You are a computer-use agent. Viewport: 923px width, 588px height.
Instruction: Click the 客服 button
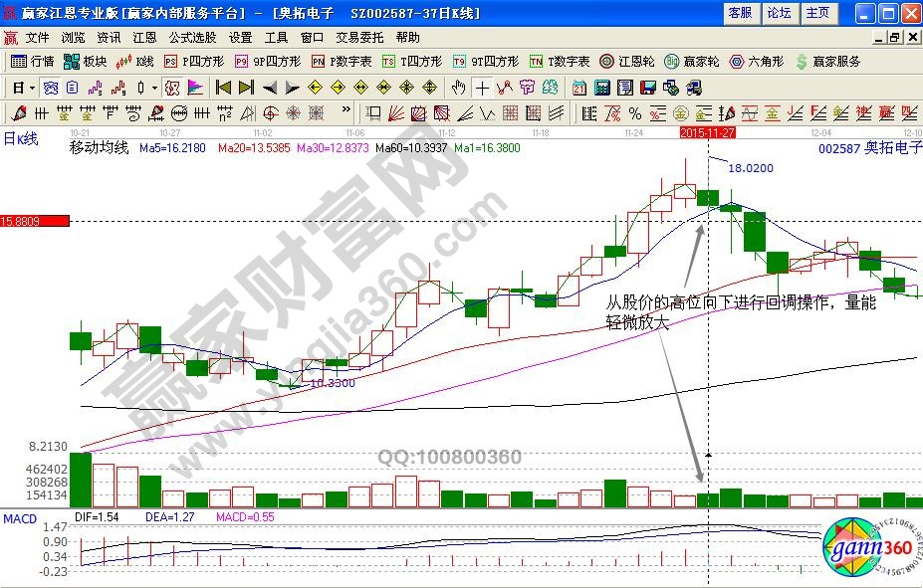pyautogui.click(x=740, y=14)
